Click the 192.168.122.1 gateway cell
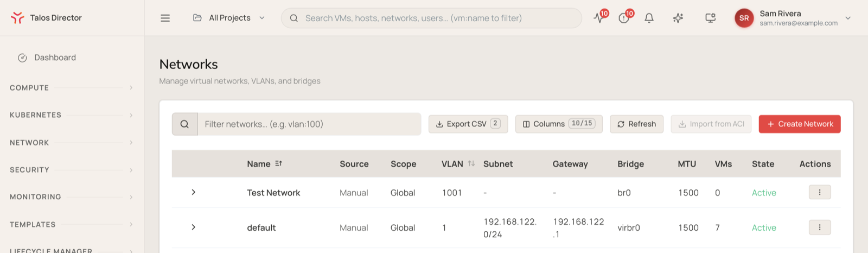The image size is (868, 253). point(578,228)
